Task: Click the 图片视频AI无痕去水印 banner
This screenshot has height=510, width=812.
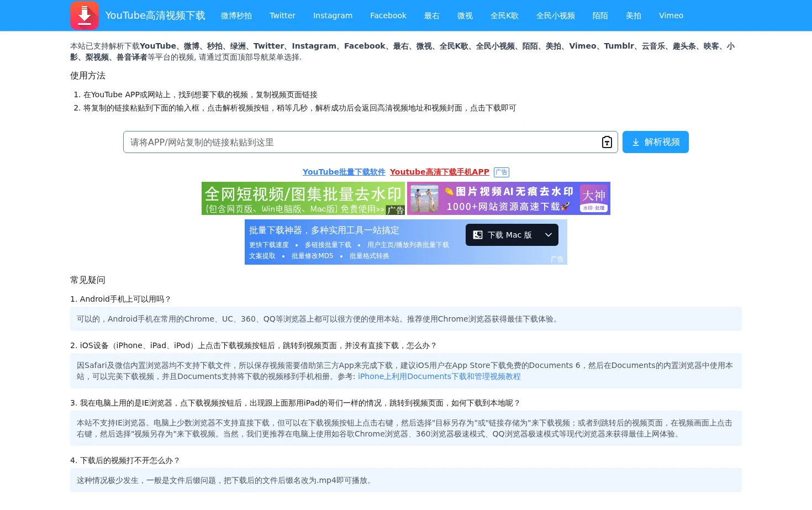Action: [x=509, y=198]
